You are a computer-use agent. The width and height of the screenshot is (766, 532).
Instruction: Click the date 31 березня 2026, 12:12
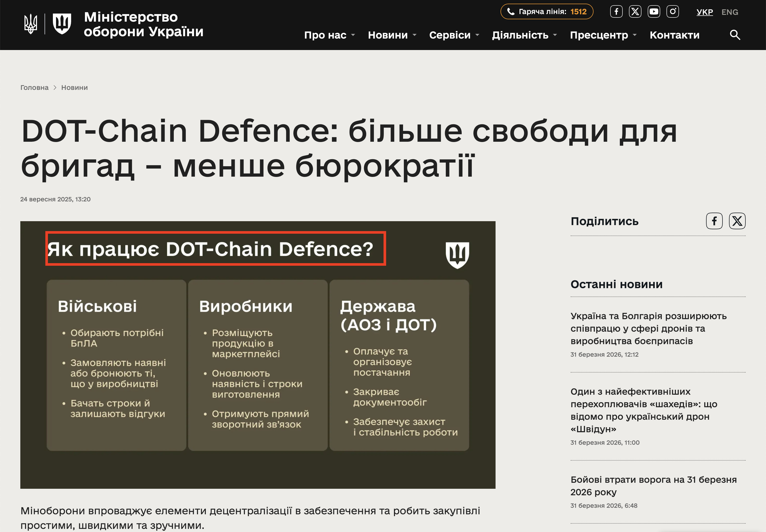tap(604, 354)
